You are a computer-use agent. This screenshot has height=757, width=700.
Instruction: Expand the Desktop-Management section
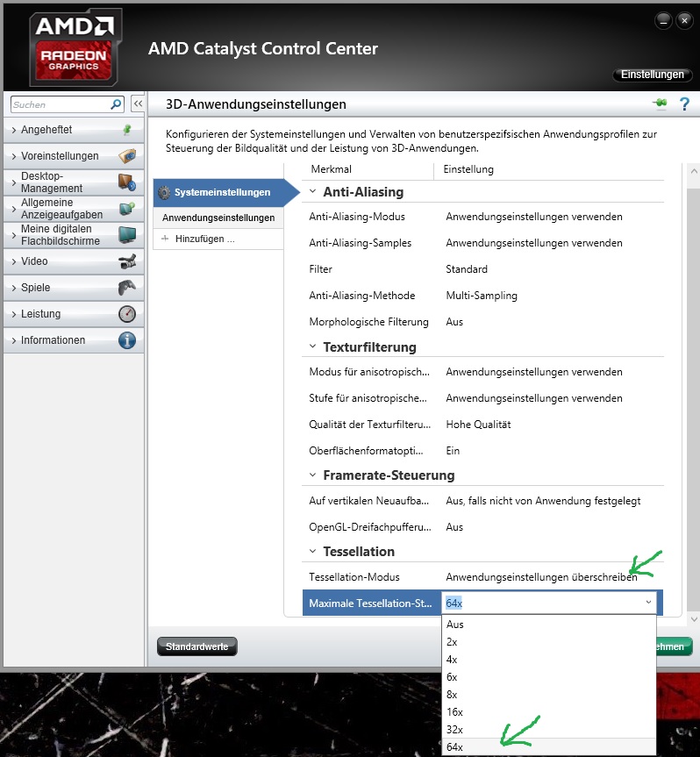pos(13,182)
